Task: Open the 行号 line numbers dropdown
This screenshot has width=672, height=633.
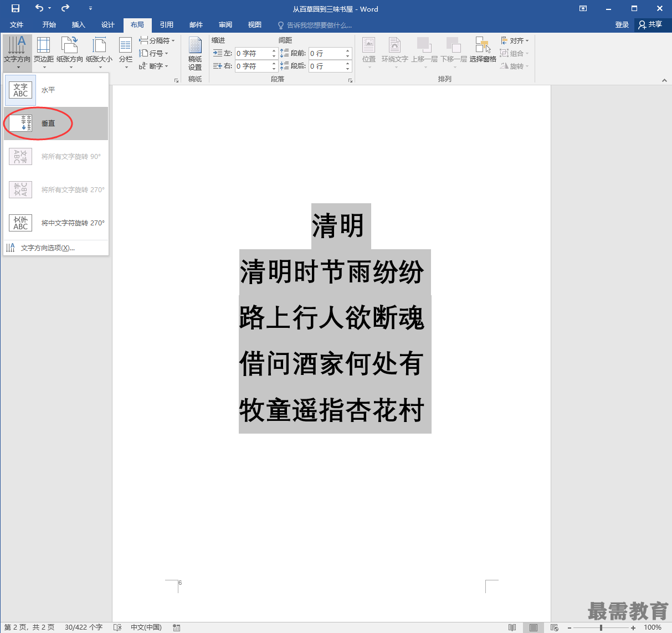Action: [x=153, y=53]
